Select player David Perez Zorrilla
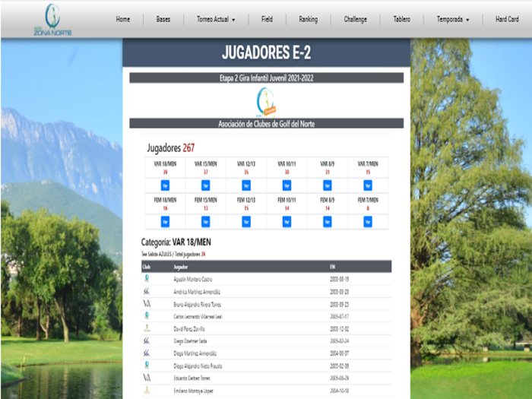 (189, 329)
